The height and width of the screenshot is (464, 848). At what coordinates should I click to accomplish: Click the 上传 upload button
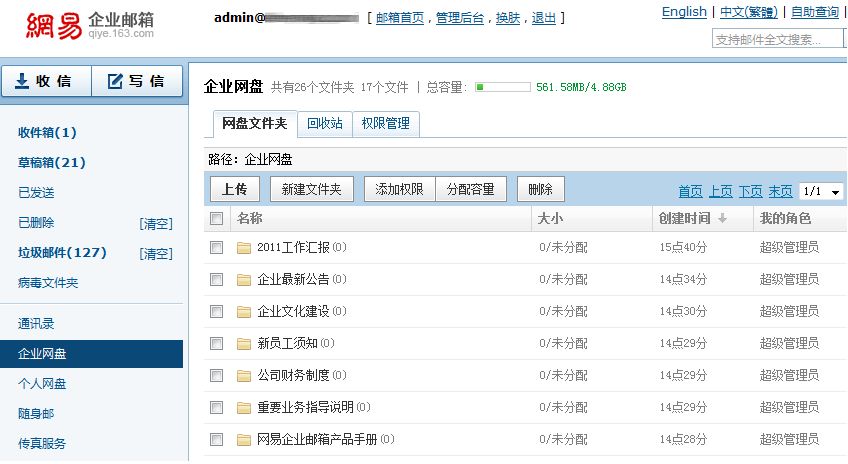tap(235, 189)
